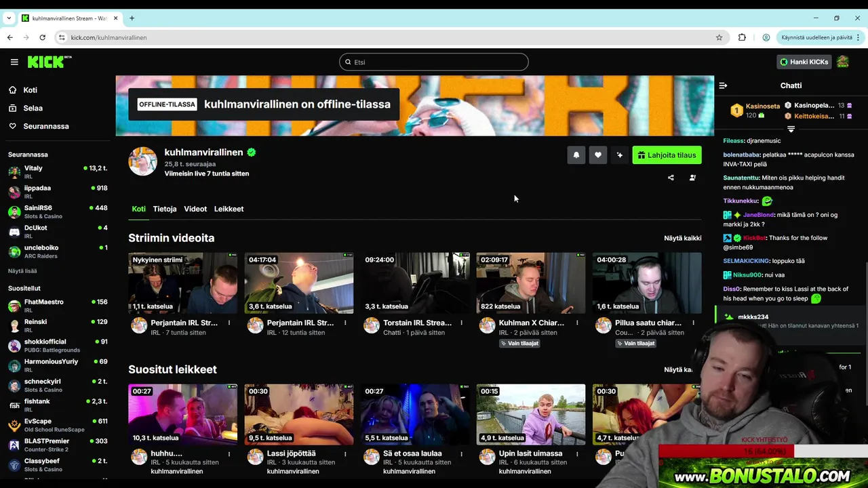Play Sä et osaa laulaa clip thumbnail
This screenshot has height=488, width=868.
pos(415,415)
